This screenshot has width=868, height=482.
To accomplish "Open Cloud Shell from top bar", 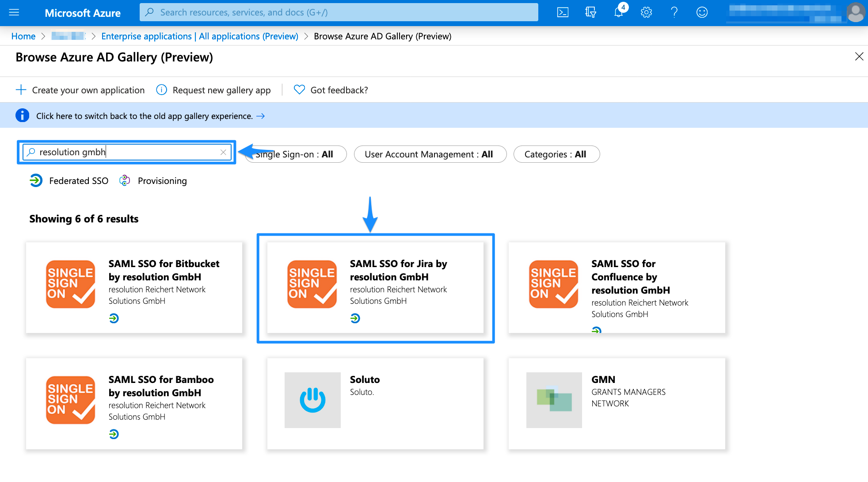I will click(x=563, y=12).
